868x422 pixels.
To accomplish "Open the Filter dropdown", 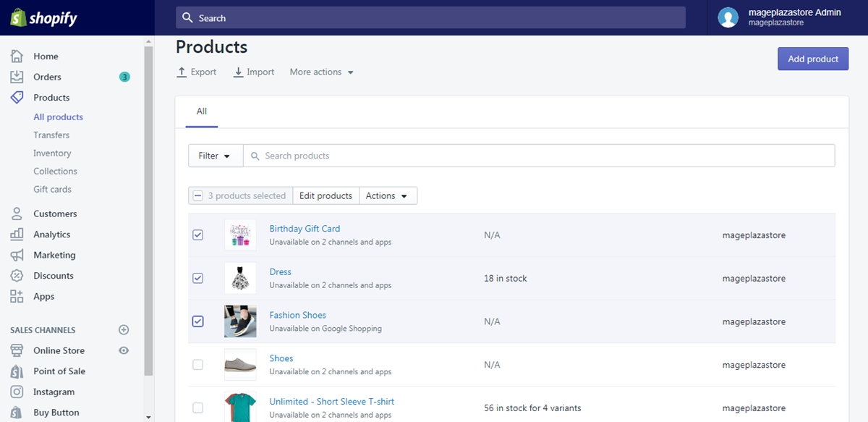I will pos(216,156).
